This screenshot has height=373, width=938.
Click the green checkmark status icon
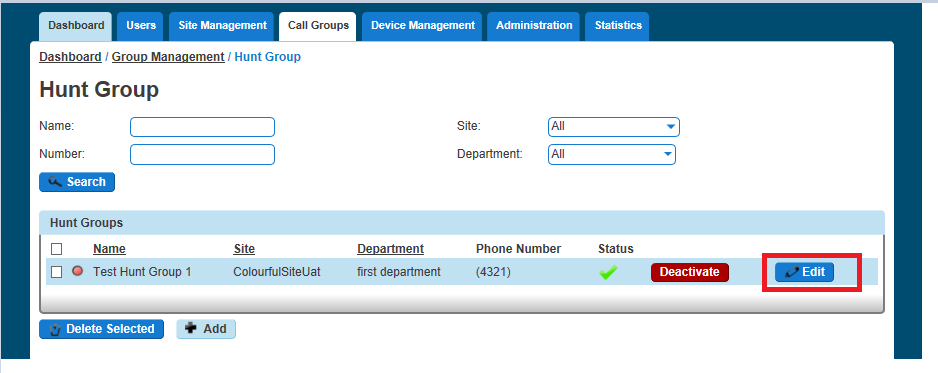tap(608, 273)
